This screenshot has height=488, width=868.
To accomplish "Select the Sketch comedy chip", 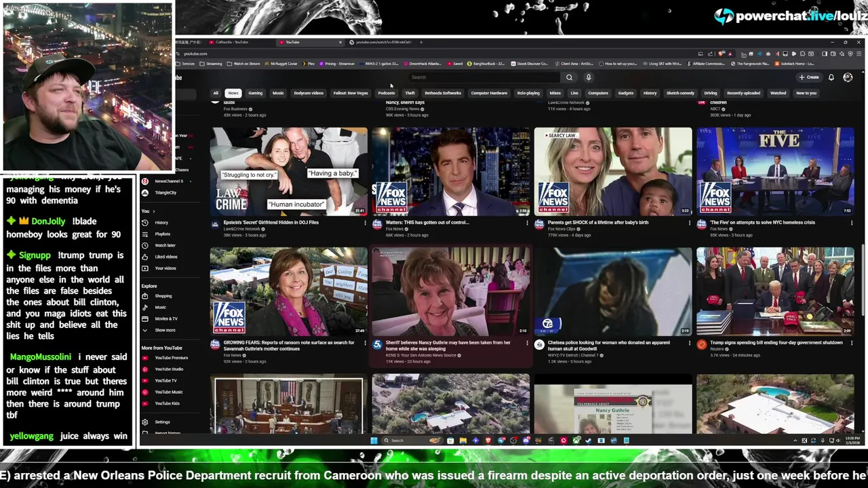I will coord(680,93).
